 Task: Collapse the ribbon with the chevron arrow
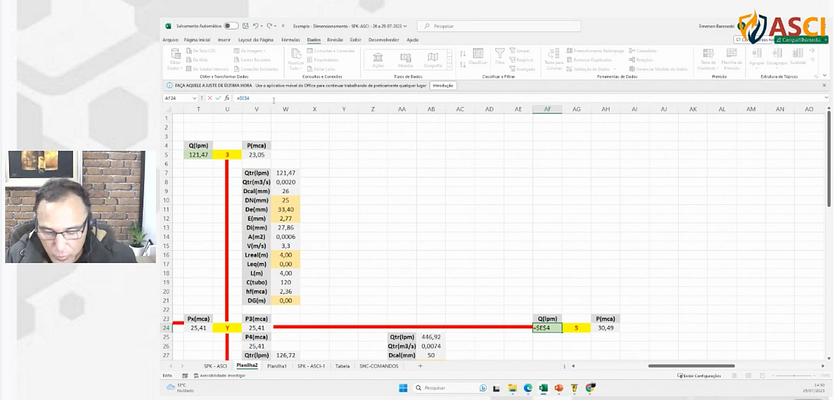coord(824,77)
